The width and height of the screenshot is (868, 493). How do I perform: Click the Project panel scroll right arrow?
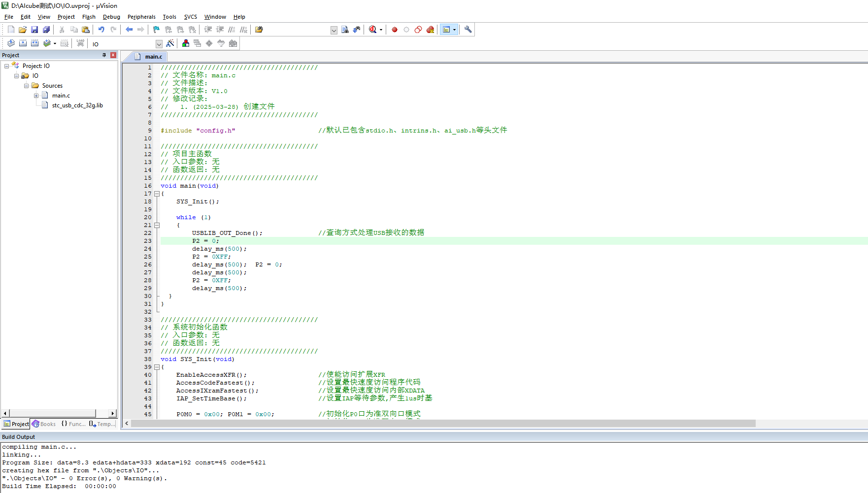pyautogui.click(x=113, y=414)
